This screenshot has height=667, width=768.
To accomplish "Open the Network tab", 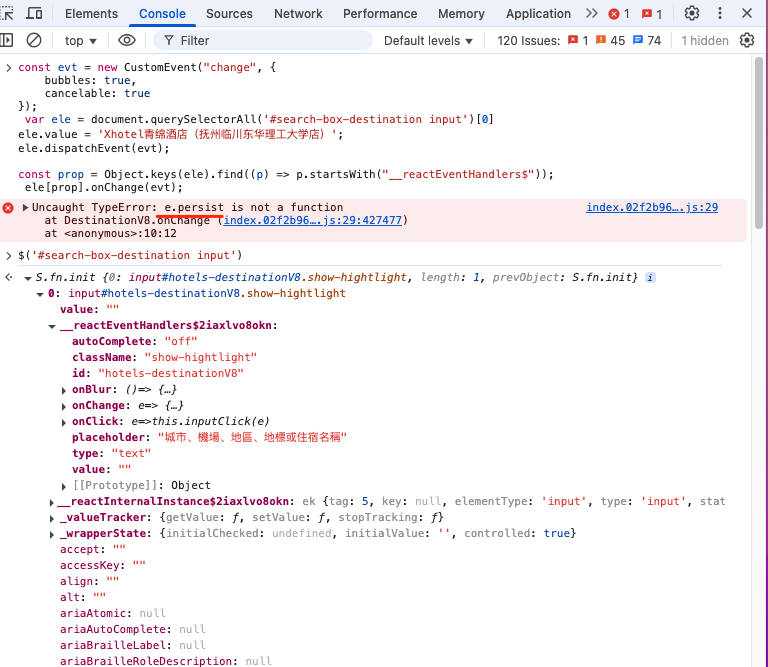I will 298,14.
